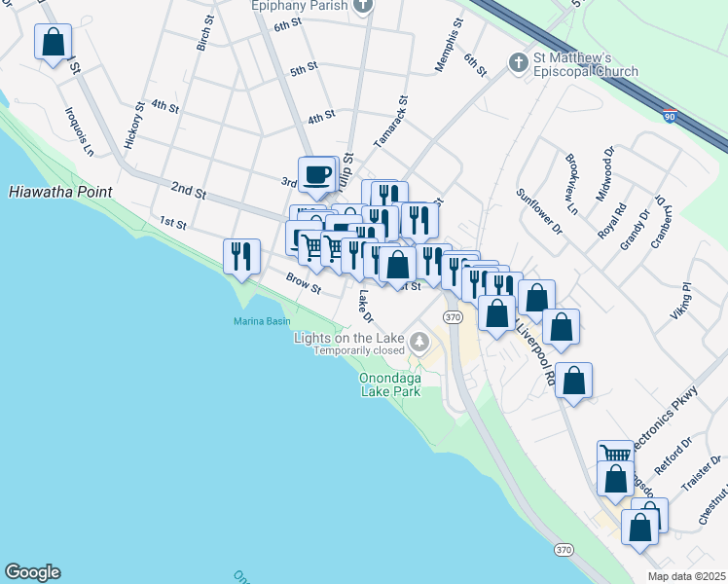The height and width of the screenshot is (584, 728).
Task: Click the Map data ©2025 attribution
Action: 687,576
